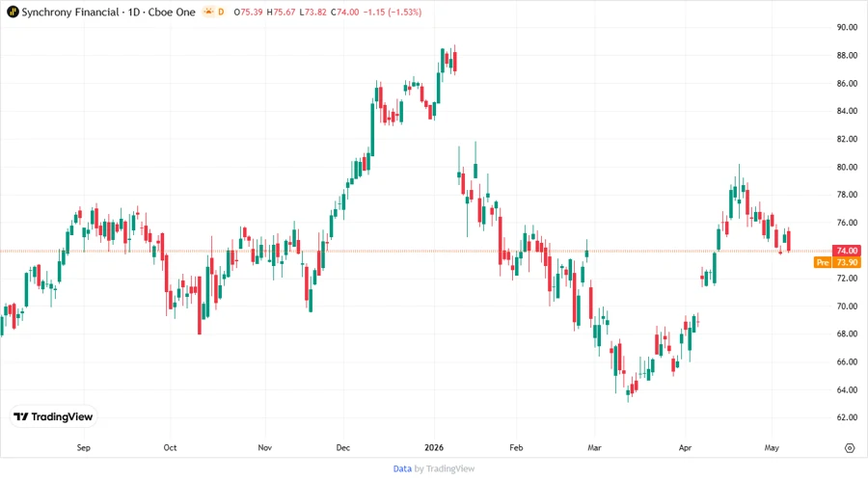Click the Dec time axis label
This screenshot has width=868, height=480.
tap(343, 447)
